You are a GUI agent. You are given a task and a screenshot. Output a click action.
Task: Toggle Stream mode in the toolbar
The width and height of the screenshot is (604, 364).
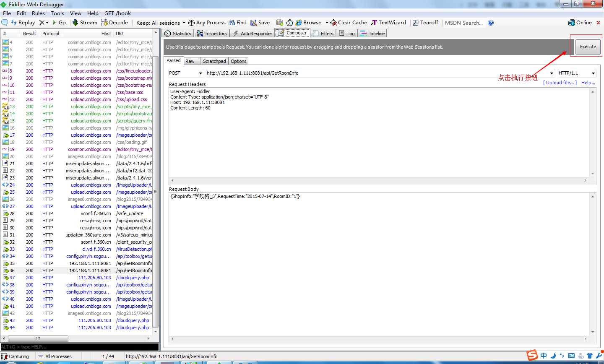[85, 23]
